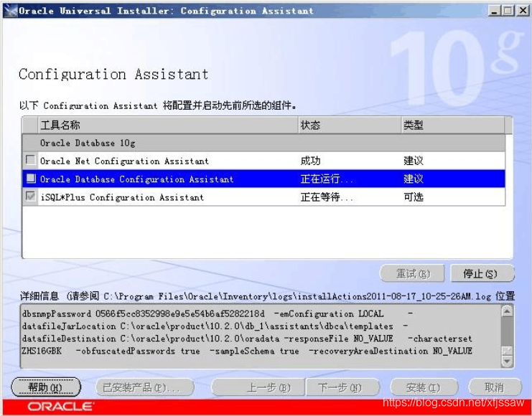Toggle Oracle Database Configuration Assistant checkbox

[x=31, y=179]
